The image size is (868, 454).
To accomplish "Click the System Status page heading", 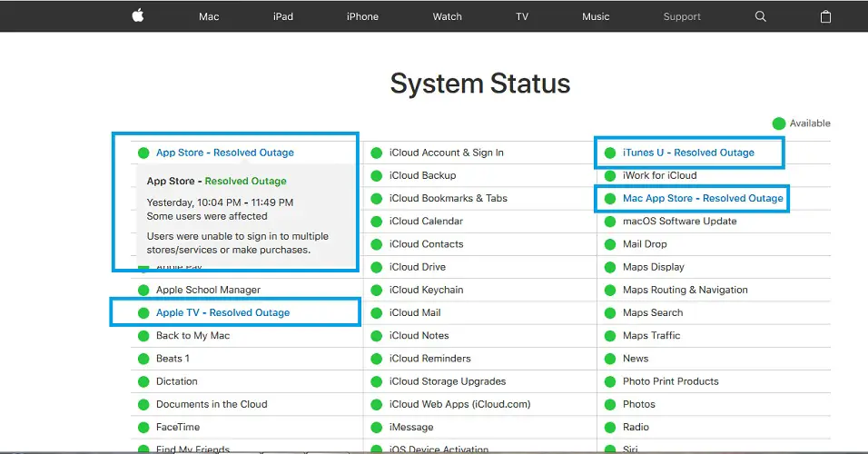I will [480, 84].
